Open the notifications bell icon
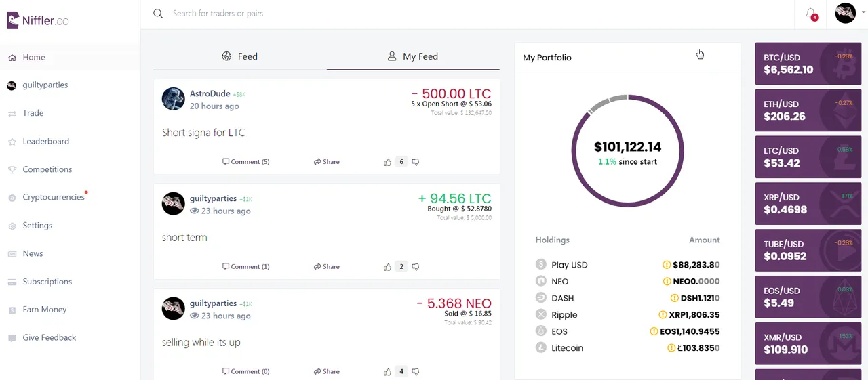 tap(810, 14)
